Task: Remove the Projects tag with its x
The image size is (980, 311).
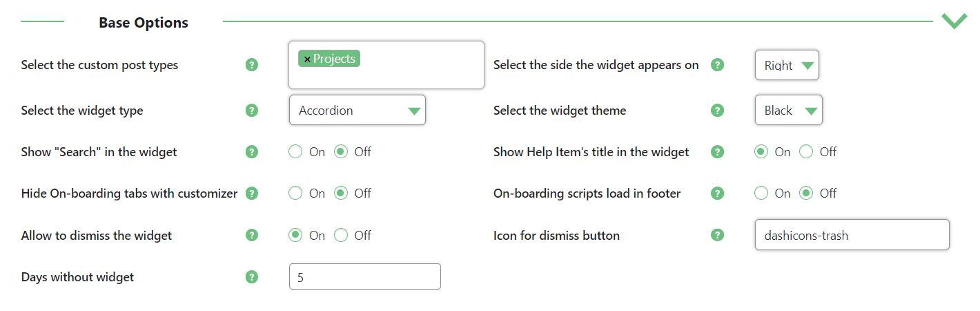Action: click(x=307, y=59)
